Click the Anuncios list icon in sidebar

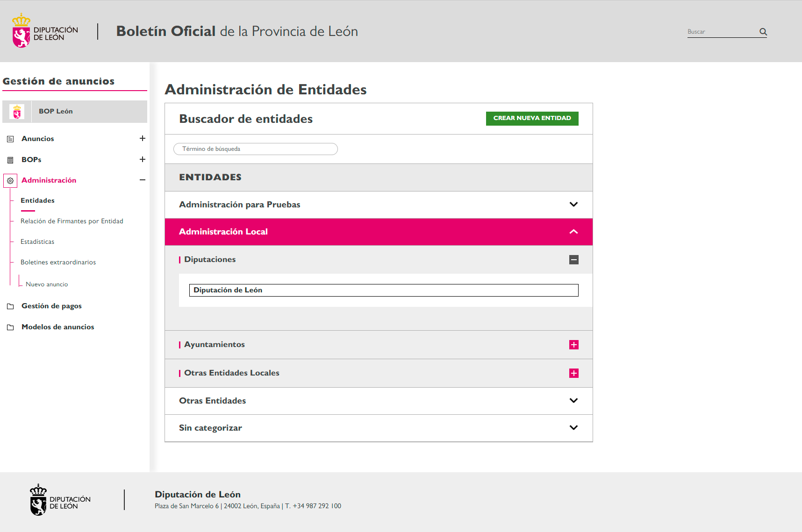(10, 138)
